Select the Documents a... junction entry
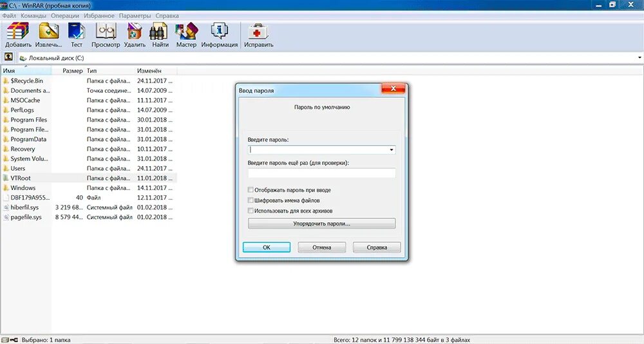 click(30, 90)
